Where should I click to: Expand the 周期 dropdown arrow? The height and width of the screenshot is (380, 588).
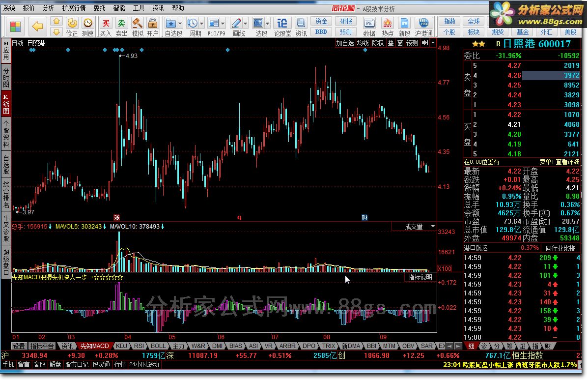click(x=202, y=24)
